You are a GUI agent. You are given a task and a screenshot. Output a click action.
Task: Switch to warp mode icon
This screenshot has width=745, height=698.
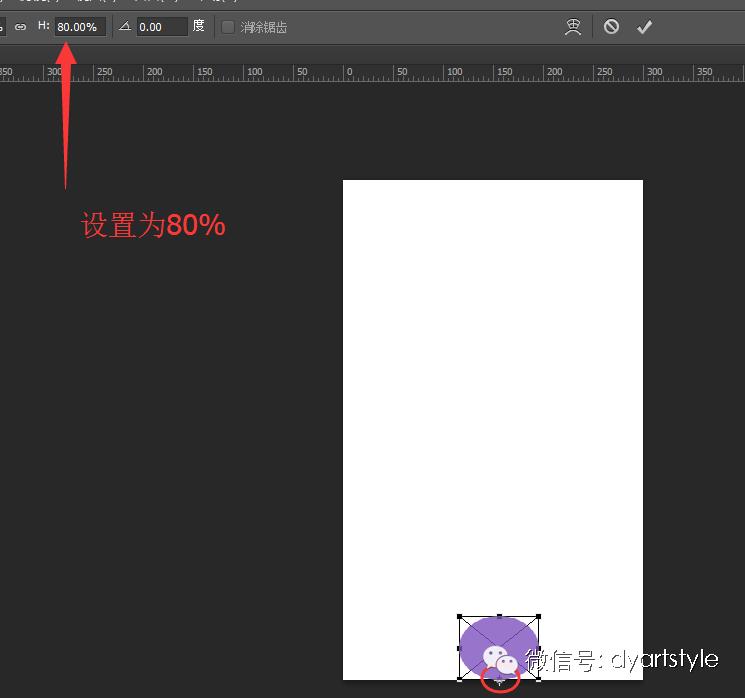pos(573,27)
